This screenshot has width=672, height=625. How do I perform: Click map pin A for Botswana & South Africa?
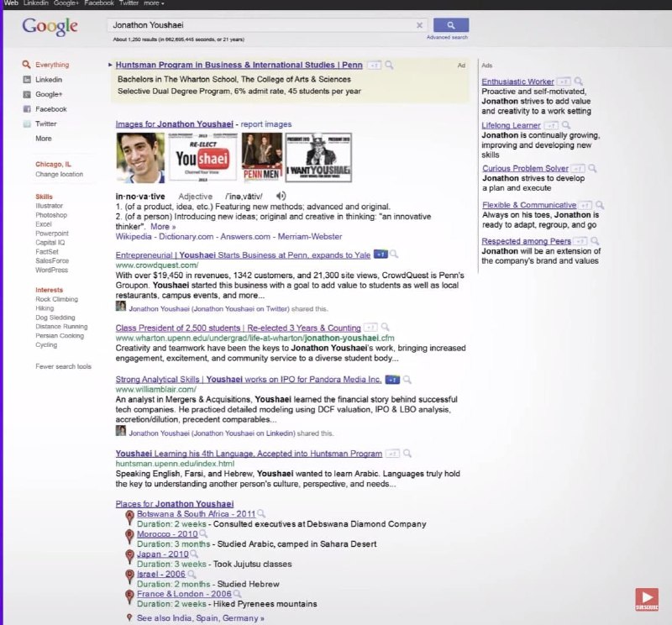[129, 517]
